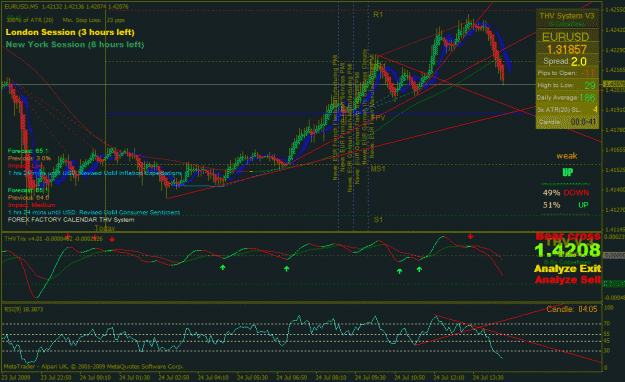Click the green up arrow near 24 Jul 04:10
The height and width of the screenshot is (382, 625).
pos(223,268)
